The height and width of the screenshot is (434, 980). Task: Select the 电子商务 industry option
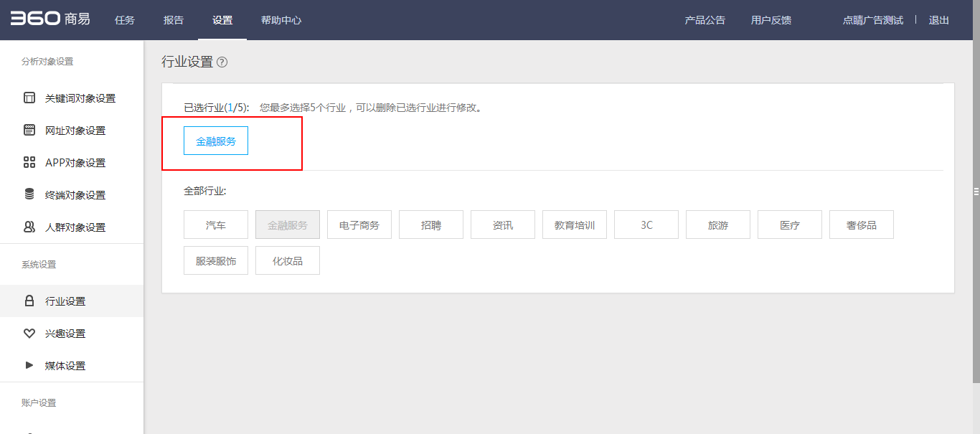click(359, 225)
